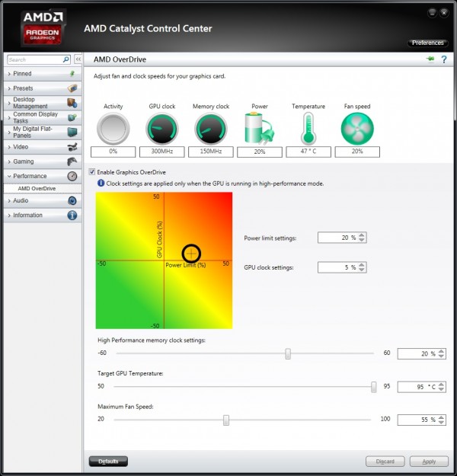This screenshot has height=476, width=457.
Task: Click the Target GPU Temperature slider handle
Action: pyautogui.click(x=374, y=387)
